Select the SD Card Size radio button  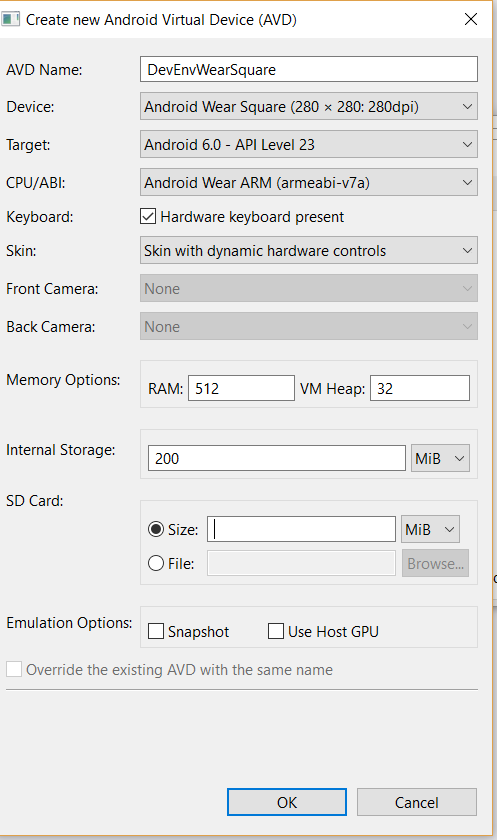(156, 529)
